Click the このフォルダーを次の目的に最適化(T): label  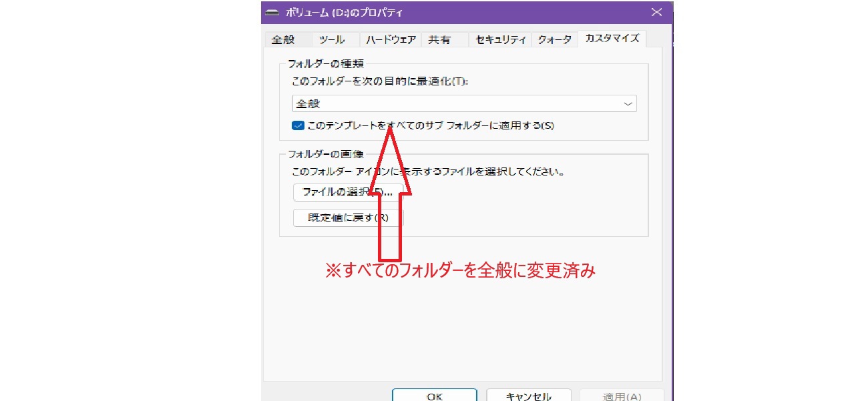click(x=379, y=81)
